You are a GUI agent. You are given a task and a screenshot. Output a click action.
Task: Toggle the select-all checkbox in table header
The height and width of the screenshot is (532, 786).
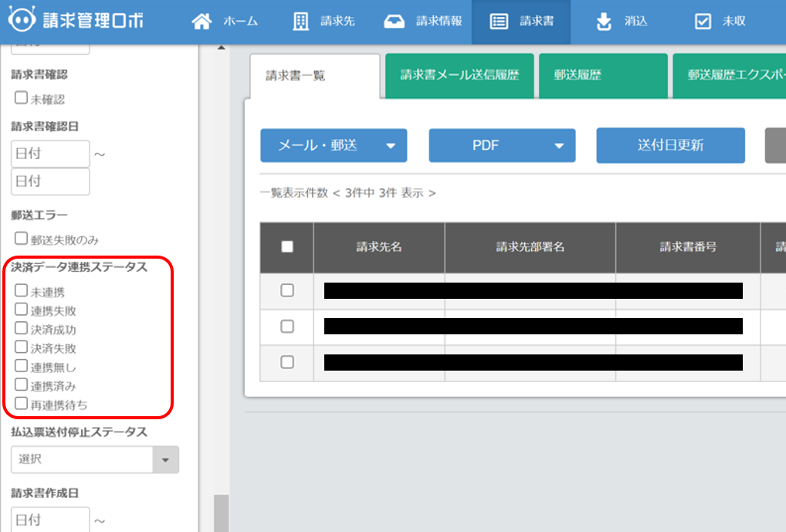287,247
